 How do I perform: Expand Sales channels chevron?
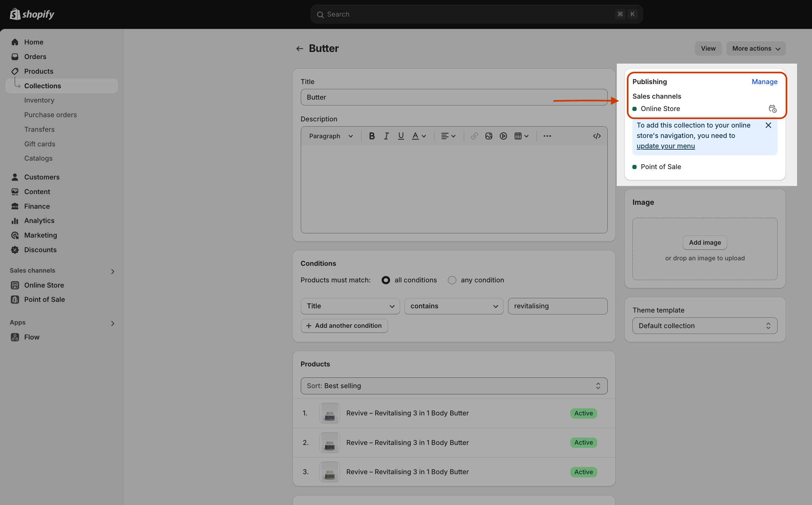[x=113, y=272]
